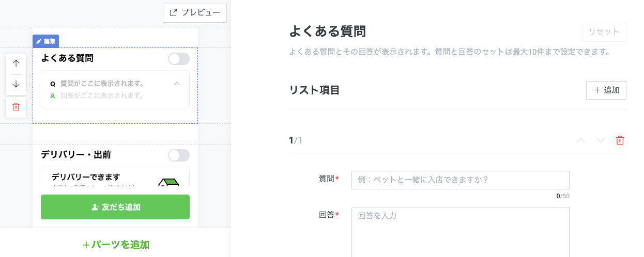The height and width of the screenshot is (257, 644).
Task: Click ＋パーツを追加 at bottom
Action: click(x=116, y=245)
